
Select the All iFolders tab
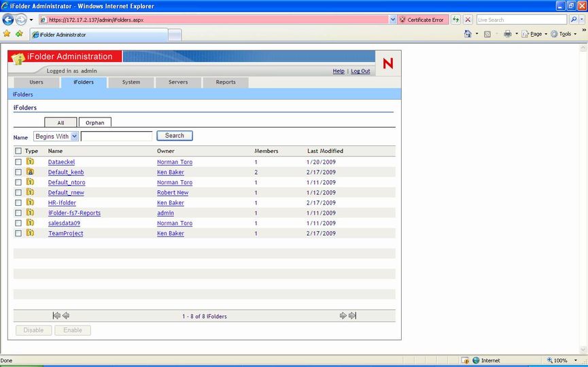click(60, 122)
